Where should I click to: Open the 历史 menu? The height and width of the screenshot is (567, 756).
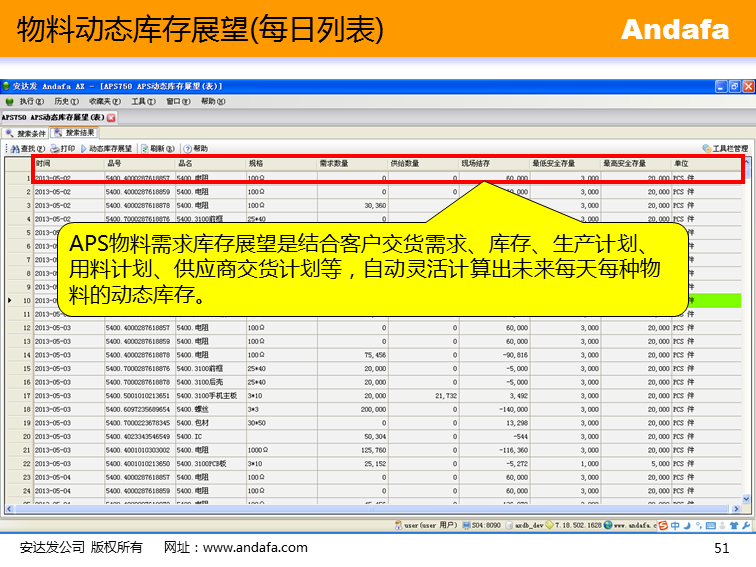pos(66,101)
